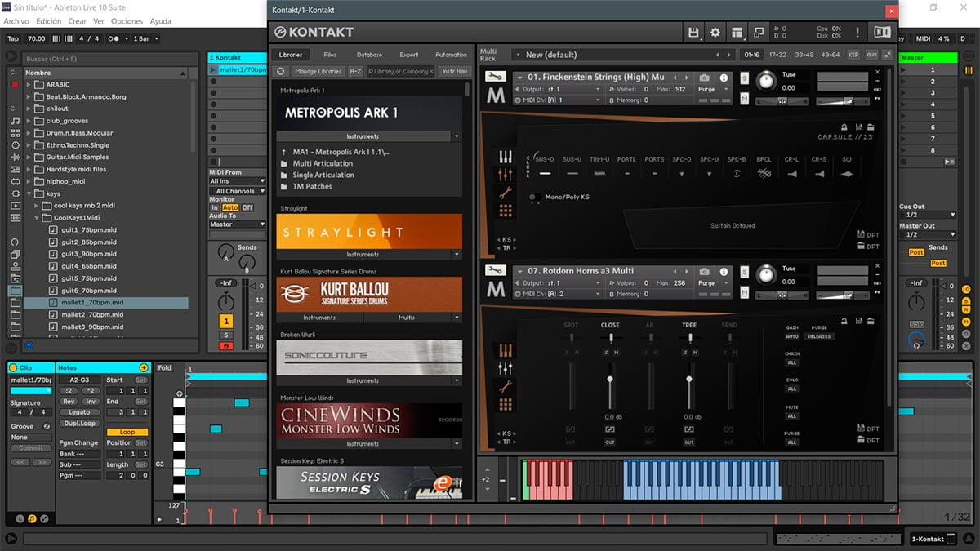Image resolution: width=980 pixels, height=551 pixels.
Task: Switch to Kontakt Files tab
Action: click(330, 55)
